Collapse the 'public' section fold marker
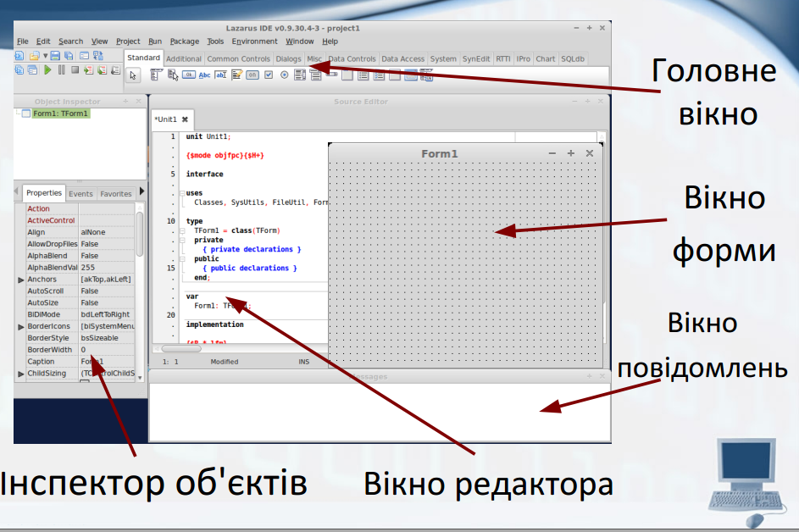This screenshot has height=532, width=799. coord(182,259)
